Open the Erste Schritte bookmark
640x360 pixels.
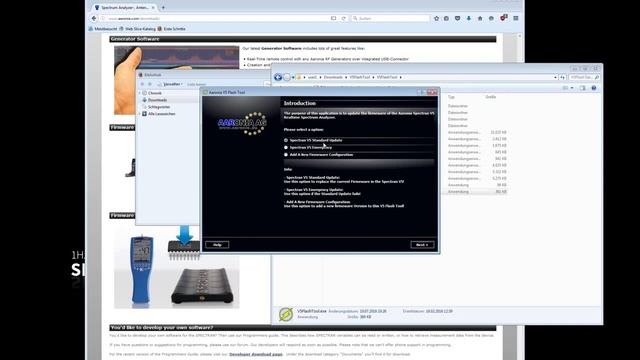[171, 29]
